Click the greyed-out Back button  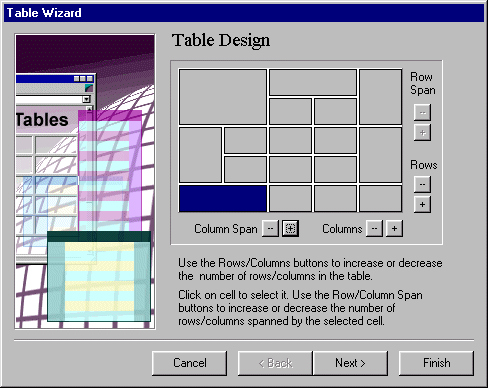point(275,363)
